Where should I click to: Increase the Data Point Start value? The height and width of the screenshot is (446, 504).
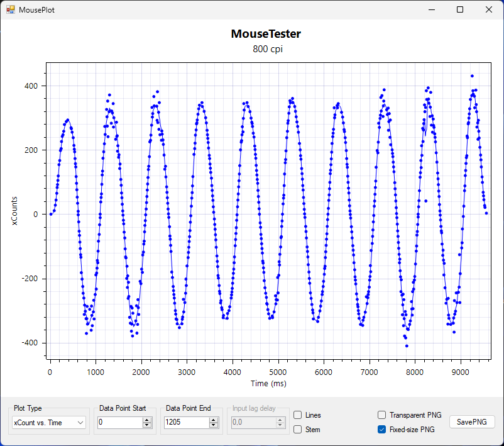click(147, 420)
